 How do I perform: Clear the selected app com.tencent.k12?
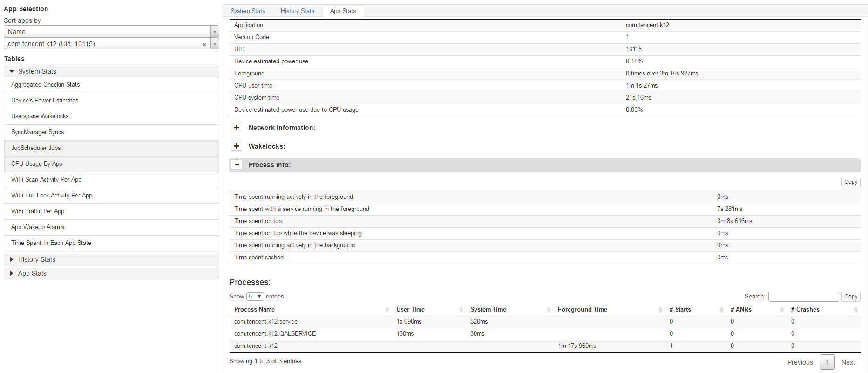coord(204,44)
